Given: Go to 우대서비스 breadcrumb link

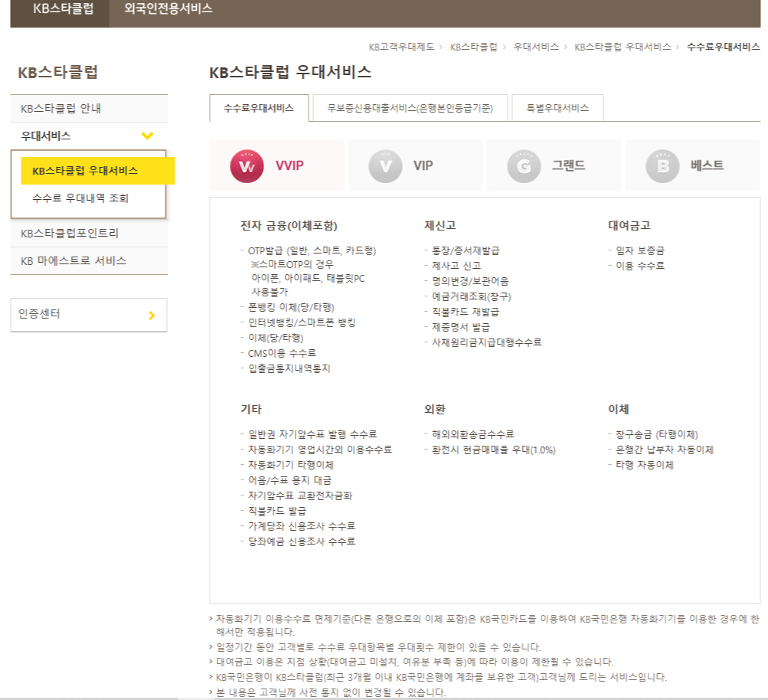Looking at the screenshot, I should (536, 47).
